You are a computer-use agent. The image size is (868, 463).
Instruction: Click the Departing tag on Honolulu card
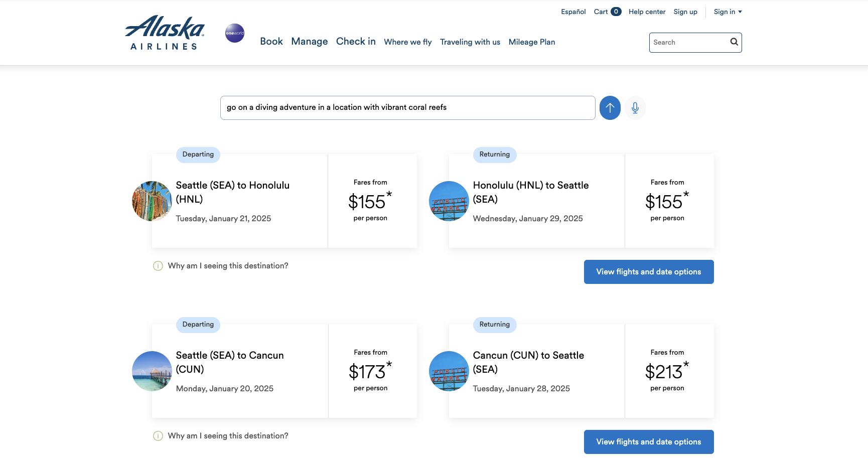pyautogui.click(x=198, y=155)
